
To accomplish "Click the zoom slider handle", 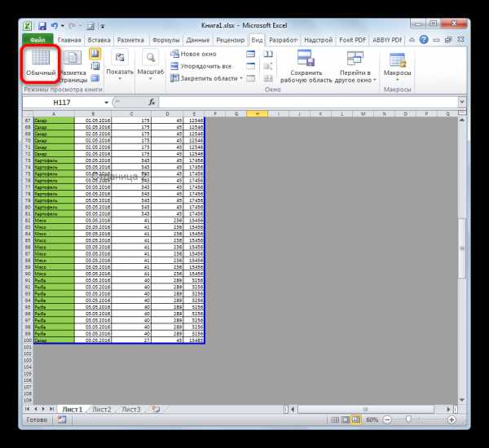I will coord(408,419).
